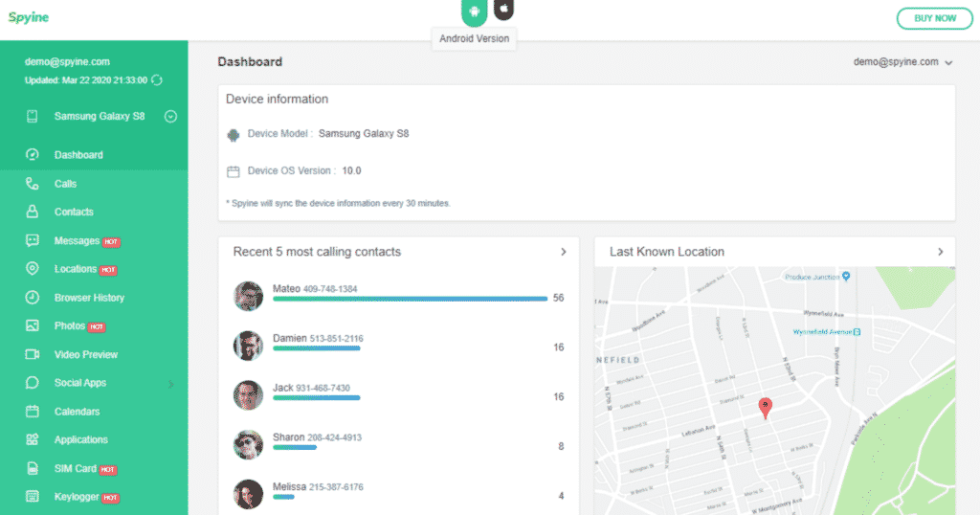Click the sync refresh icon beside updated time

pyautogui.click(x=157, y=80)
